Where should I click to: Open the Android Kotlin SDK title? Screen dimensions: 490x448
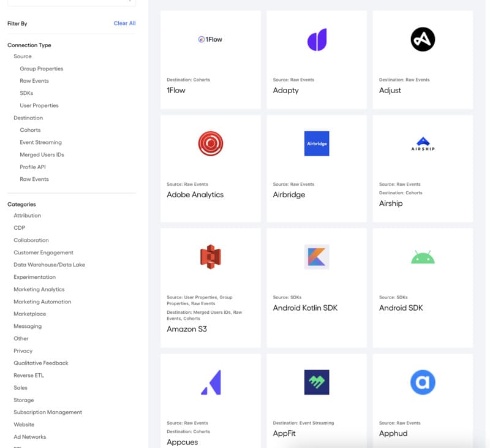[x=305, y=308]
